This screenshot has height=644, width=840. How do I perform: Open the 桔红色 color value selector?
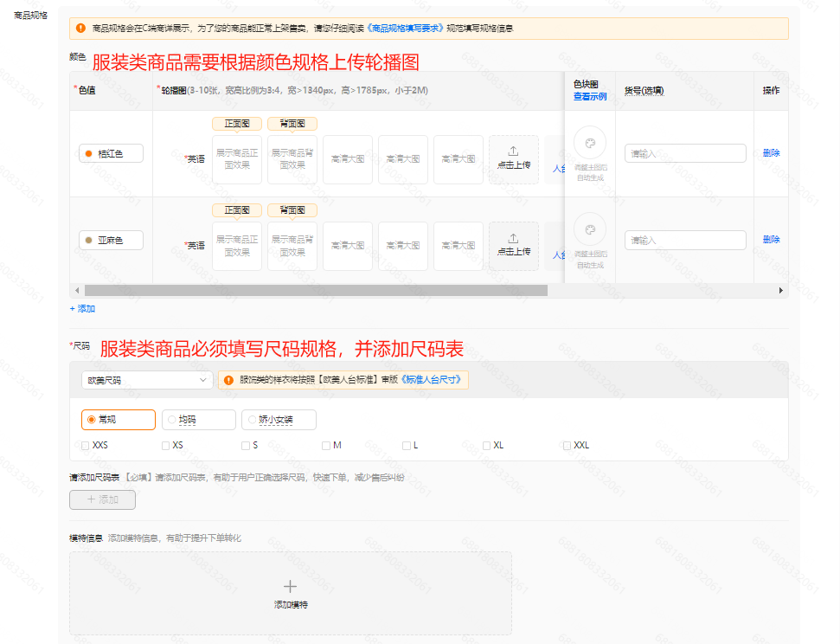click(111, 153)
